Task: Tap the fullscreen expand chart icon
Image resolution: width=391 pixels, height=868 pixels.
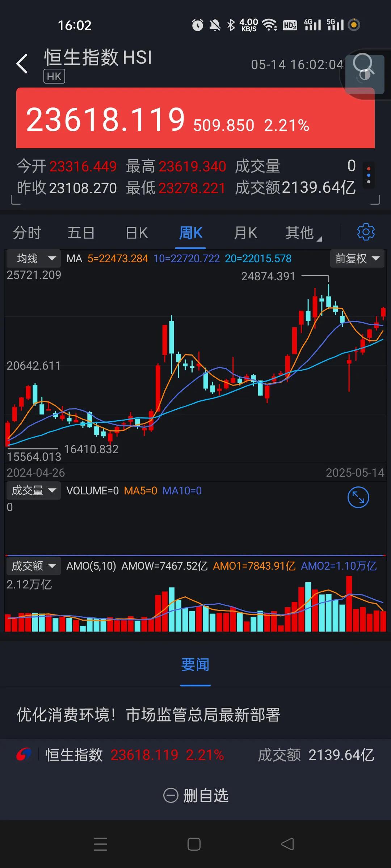Action: coord(358,497)
